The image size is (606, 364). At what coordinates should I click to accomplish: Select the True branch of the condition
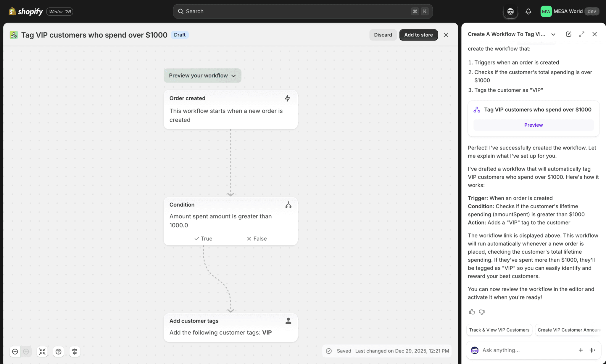click(x=203, y=238)
